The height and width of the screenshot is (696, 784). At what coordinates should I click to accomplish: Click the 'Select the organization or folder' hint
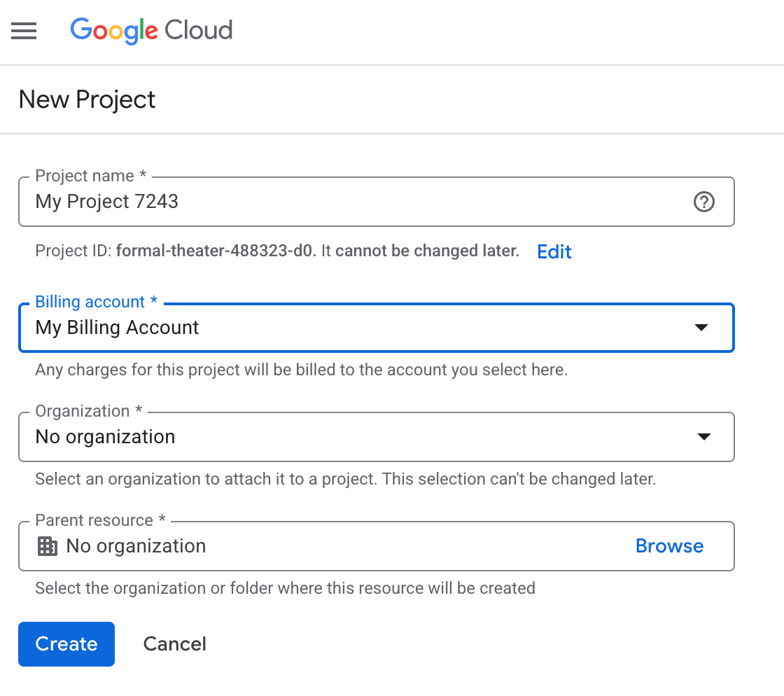[285, 588]
